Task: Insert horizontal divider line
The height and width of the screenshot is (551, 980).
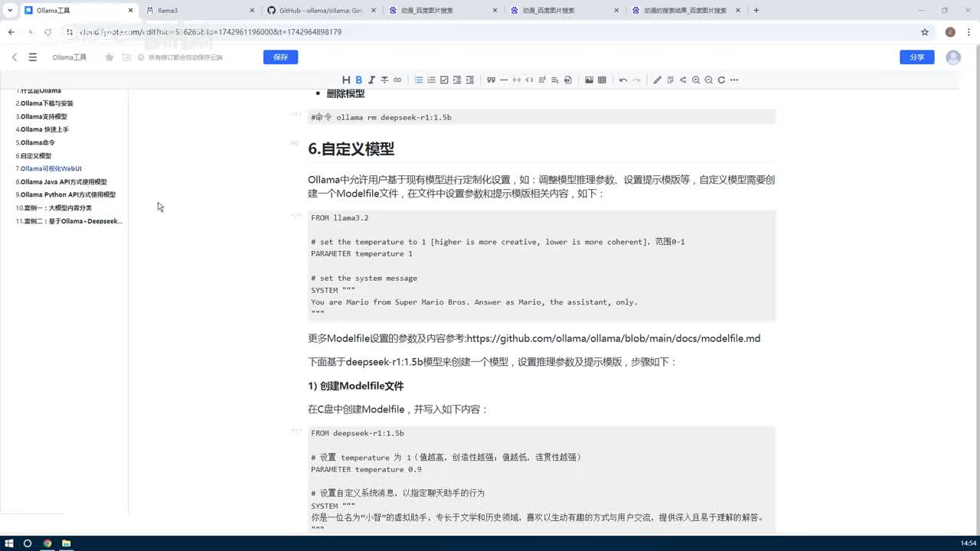Action: pos(504,80)
